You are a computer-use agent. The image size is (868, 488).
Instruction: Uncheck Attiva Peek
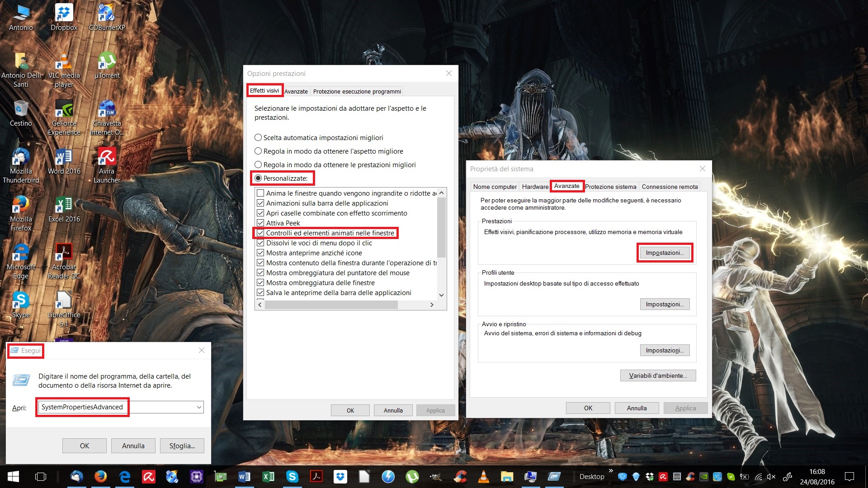(260, 223)
